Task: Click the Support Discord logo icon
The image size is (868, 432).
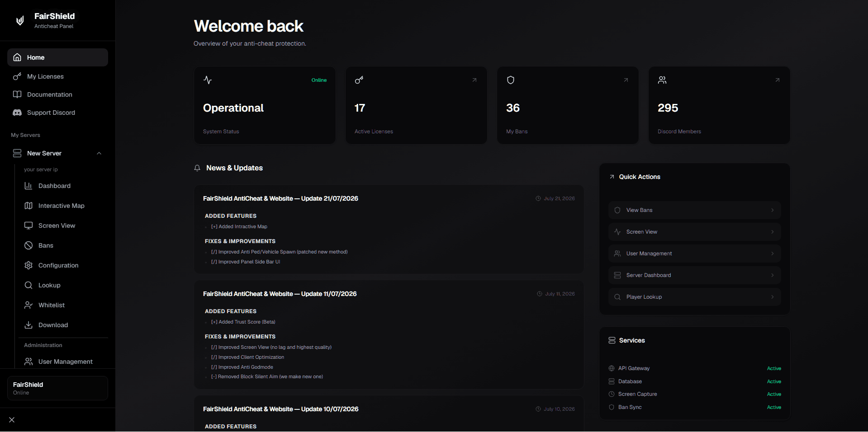Action: (x=17, y=113)
